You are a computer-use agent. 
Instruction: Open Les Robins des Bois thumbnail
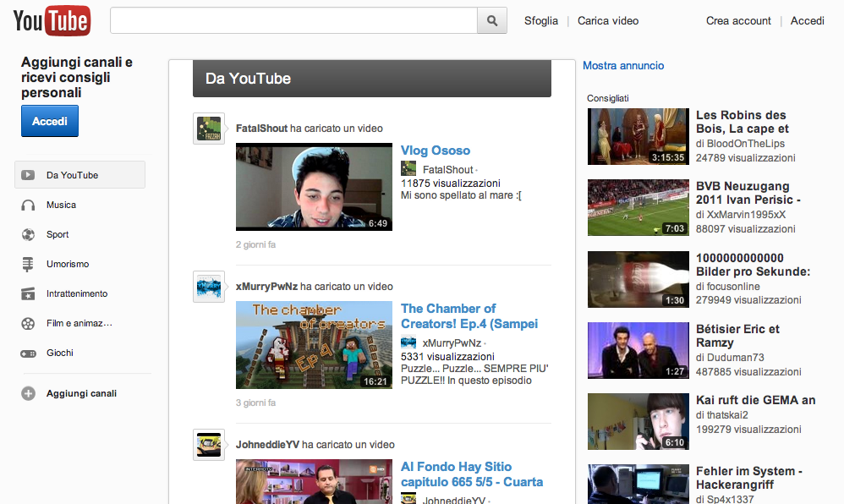click(x=638, y=136)
